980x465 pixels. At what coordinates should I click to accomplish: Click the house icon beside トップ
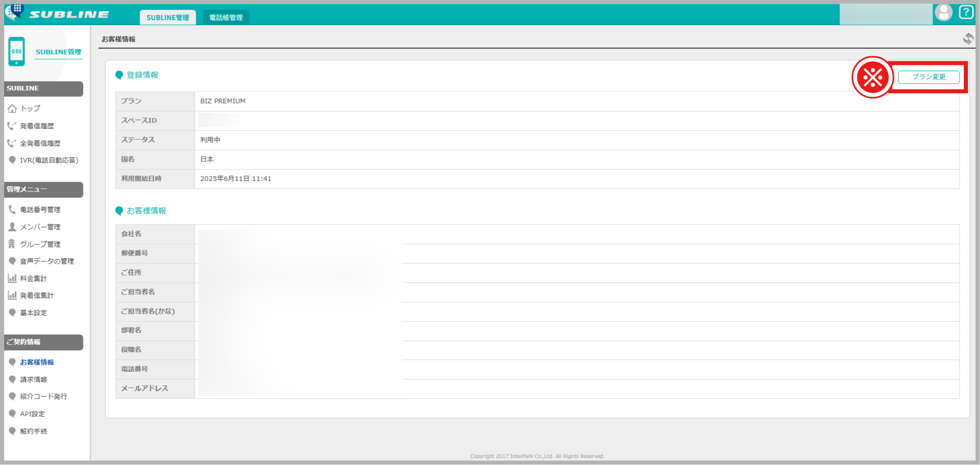click(x=12, y=108)
